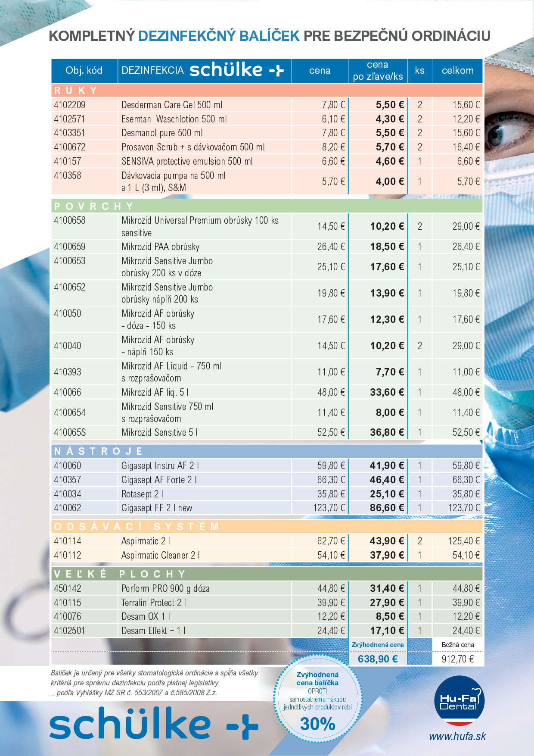The height and width of the screenshot is (756, 534).
Task: Click the discounted total 638,90 €
Action: pyautogui.click(x=378, y=659)
